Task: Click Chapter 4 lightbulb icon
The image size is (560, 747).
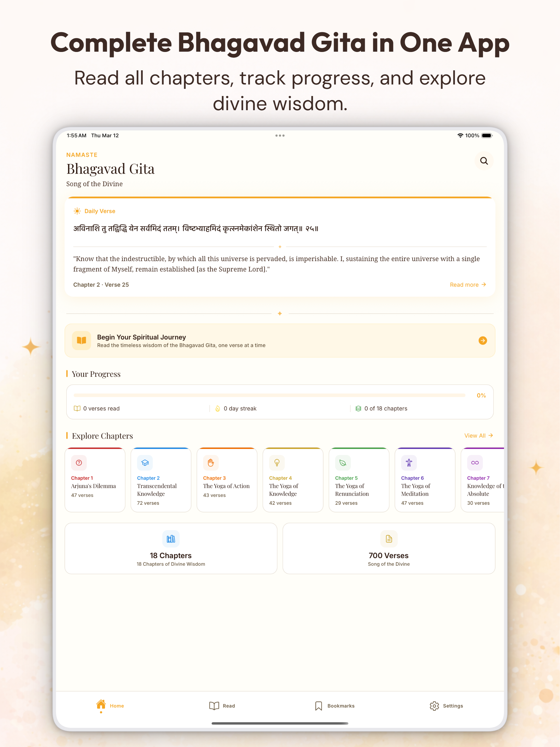Action: pos(277,463)
